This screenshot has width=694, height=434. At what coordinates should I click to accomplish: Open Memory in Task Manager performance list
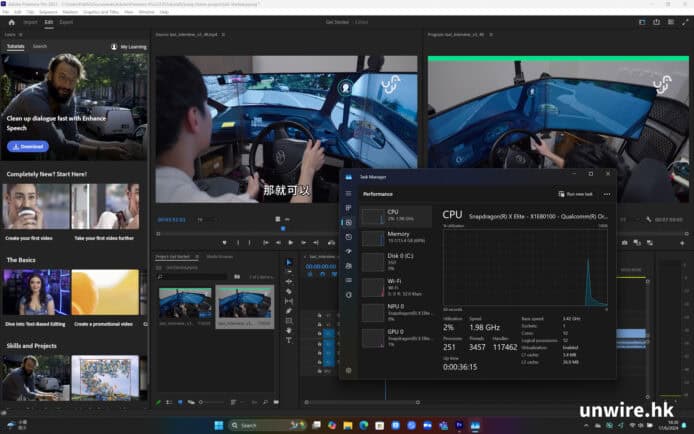[x=397, y=237]
